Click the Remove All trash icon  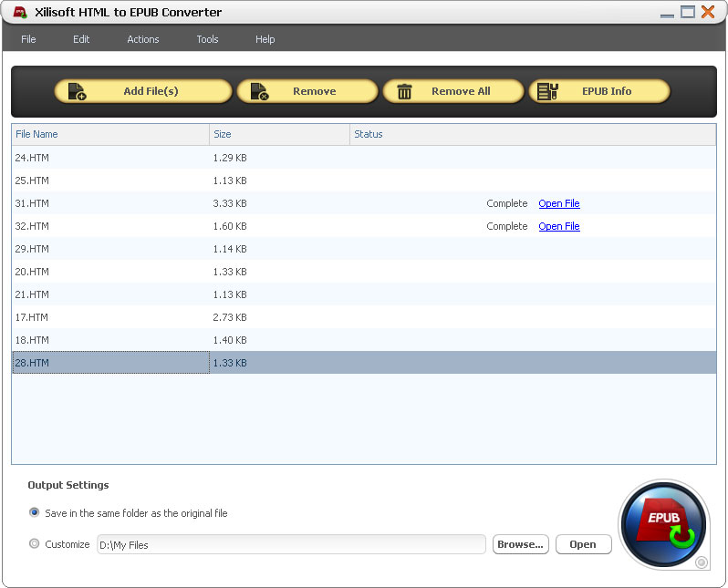tap(405, 91)
